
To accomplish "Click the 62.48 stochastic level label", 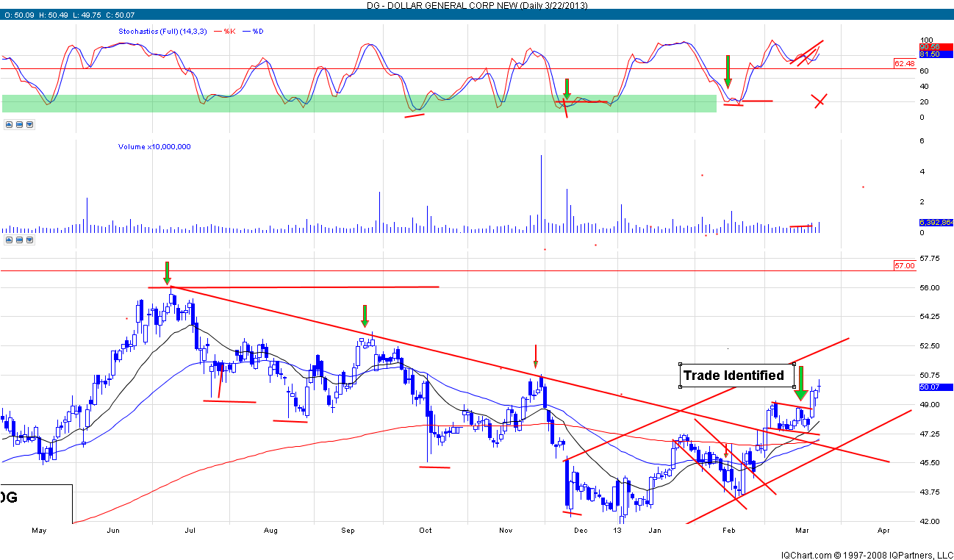I will pyautogui.click(x=903, y=64).
